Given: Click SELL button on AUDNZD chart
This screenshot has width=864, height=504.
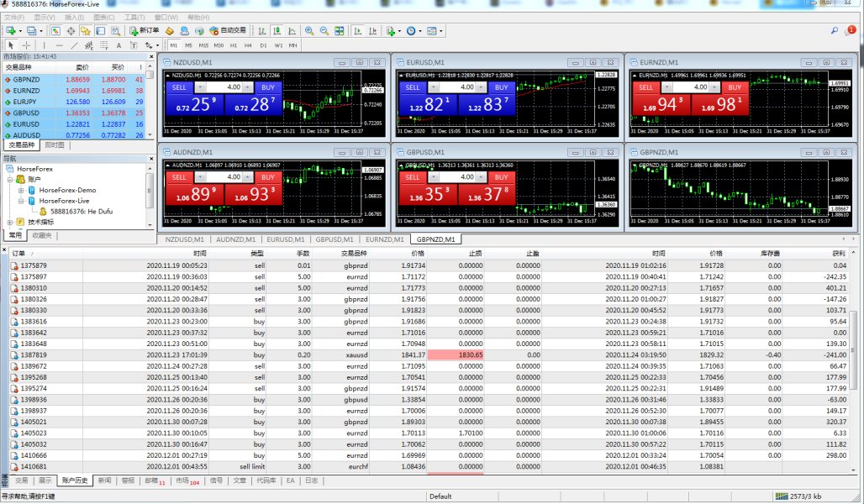Looking at the screenshot, I should [x=179, y=177].
